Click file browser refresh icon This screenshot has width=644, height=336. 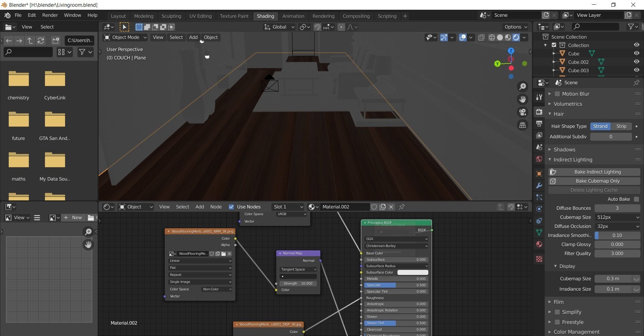tap(41, 41)
